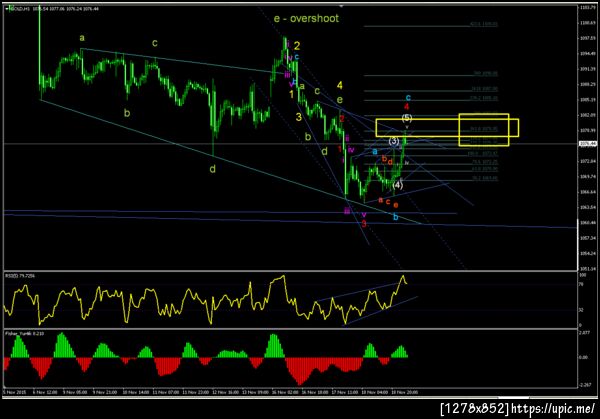600x419 pixels.
Task: Select the cyan "c" label above red 4
Action: tap(408, 97)
